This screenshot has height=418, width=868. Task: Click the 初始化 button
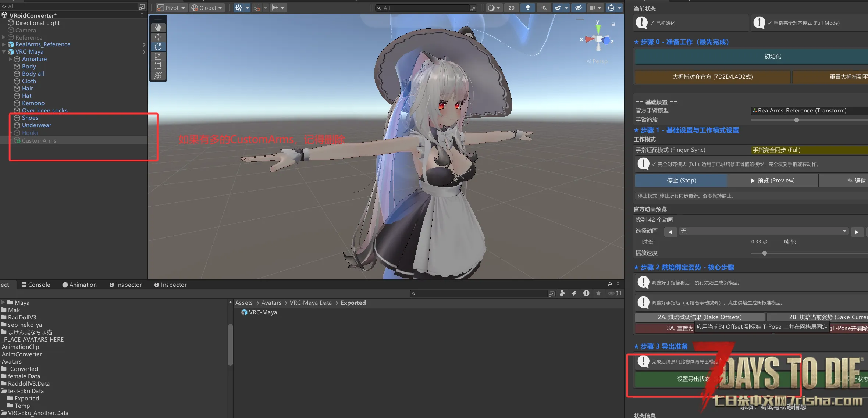coord(772,57)
